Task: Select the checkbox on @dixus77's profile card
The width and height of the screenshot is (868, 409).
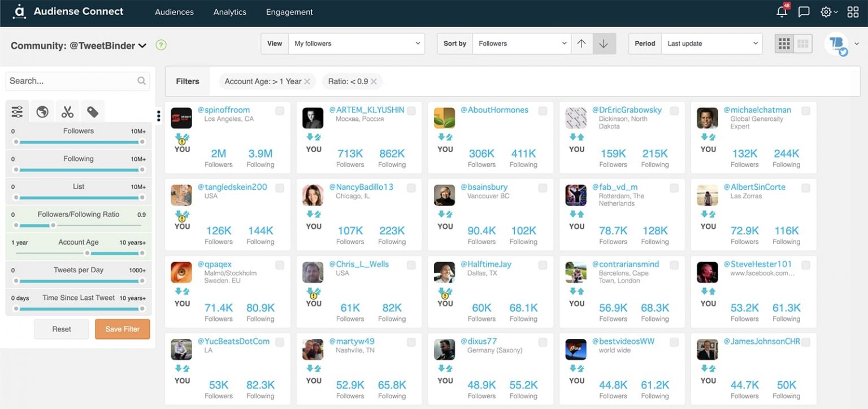Action: click(542, 342)
